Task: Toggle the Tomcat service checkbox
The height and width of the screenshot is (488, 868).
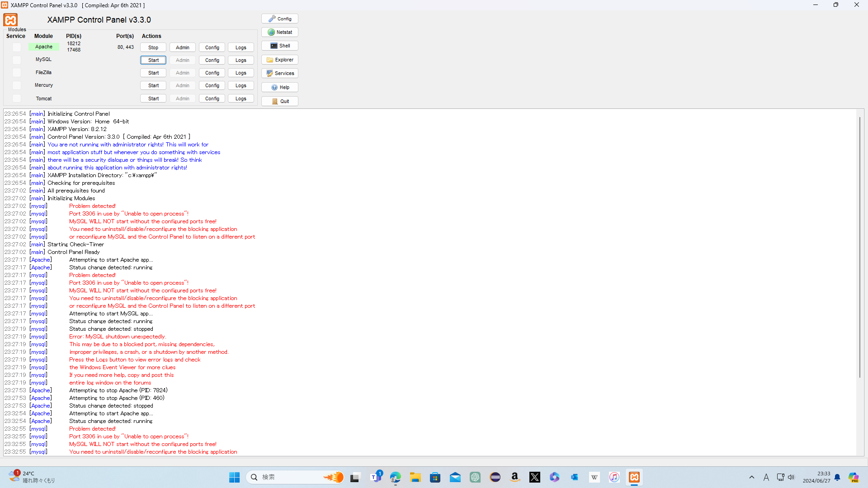Action: [x=17, y=99]
